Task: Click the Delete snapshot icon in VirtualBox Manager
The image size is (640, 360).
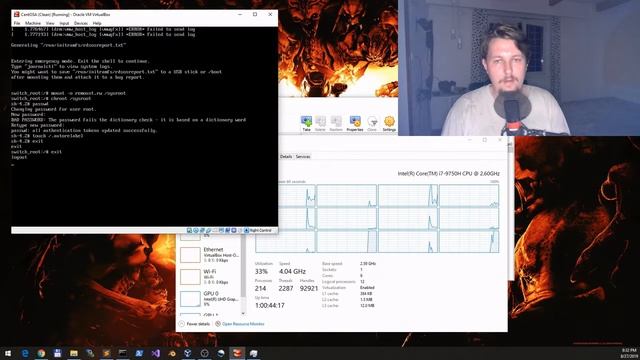Action: (320, 123)
